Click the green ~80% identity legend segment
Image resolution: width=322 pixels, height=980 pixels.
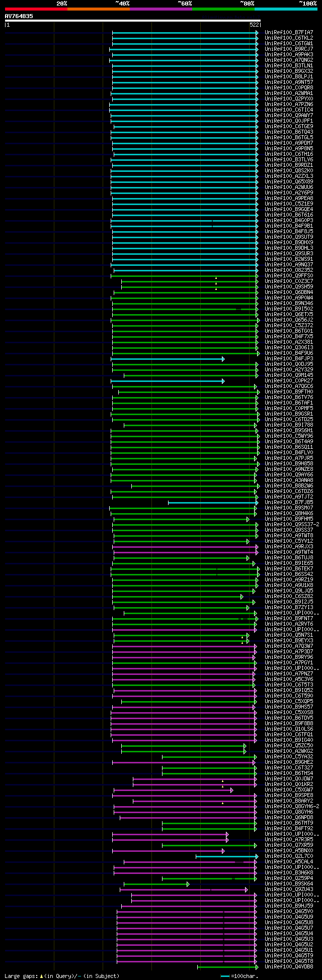[223, 9]
